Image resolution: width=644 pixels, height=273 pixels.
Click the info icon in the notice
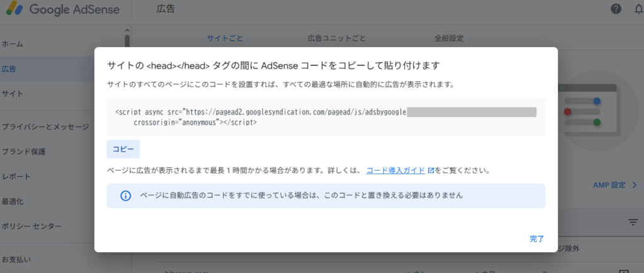[x=125, y=196]
